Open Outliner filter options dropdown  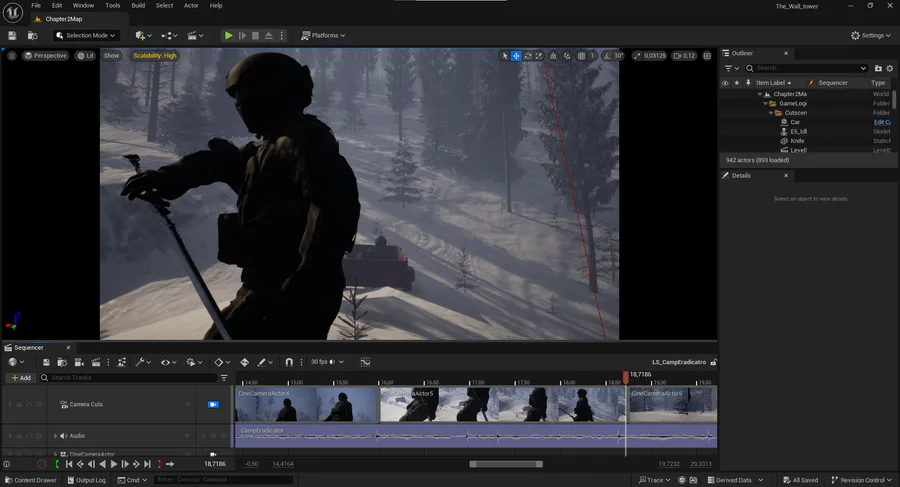(x=731, y=68)
